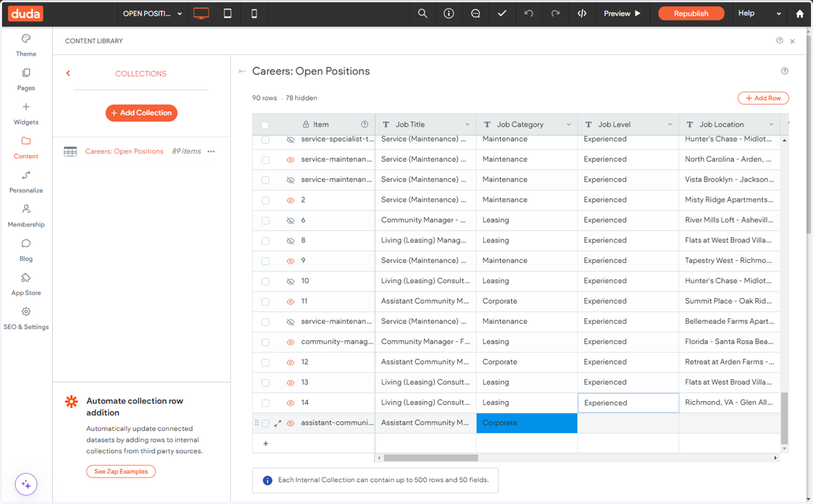Toggle visibility eye for community-manag row
Viewport: 813px width, 504px height.
(x=291, y=342)
